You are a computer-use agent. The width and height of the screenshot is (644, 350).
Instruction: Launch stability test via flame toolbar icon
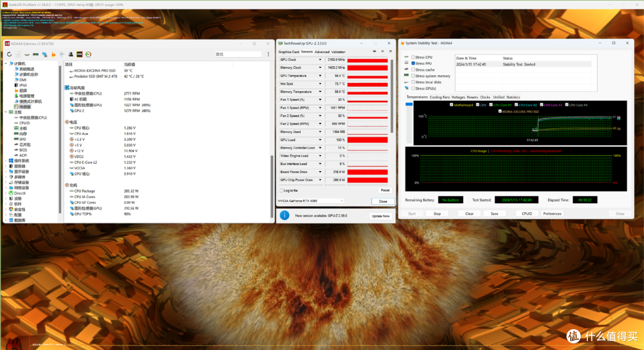(x=54, y=54)
